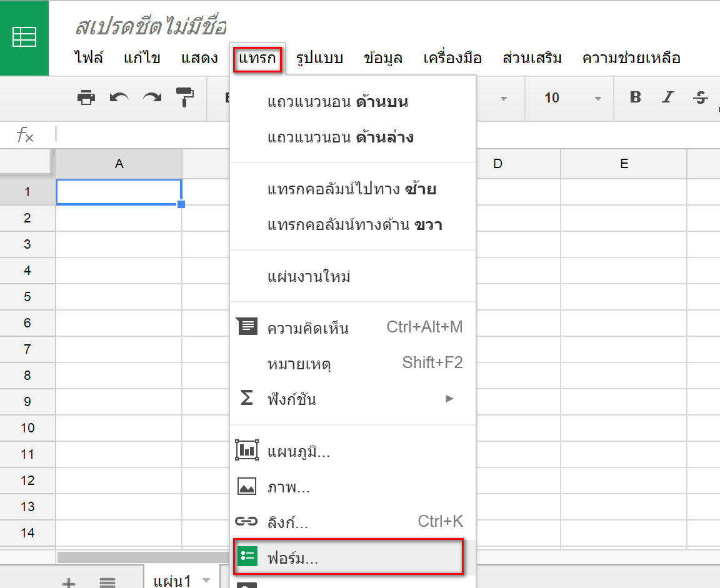Click the select-all corner box
The image size is (720, 588).
[x=27, y=163]
